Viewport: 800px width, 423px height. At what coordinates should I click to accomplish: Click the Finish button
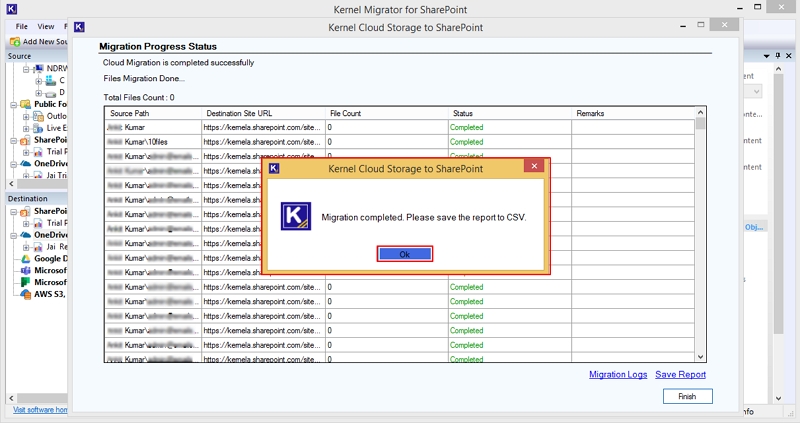(687, 396)
